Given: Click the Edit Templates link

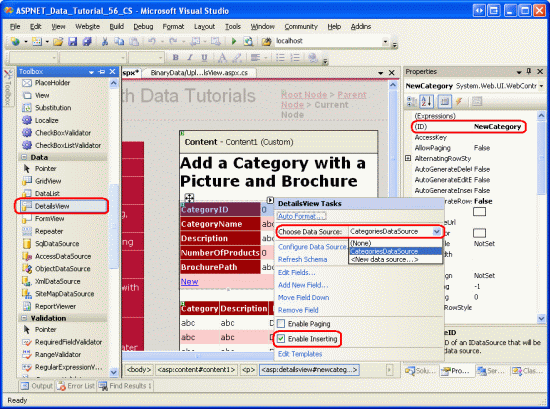Looking at the screenshot, I should click(x=300, y=354).
